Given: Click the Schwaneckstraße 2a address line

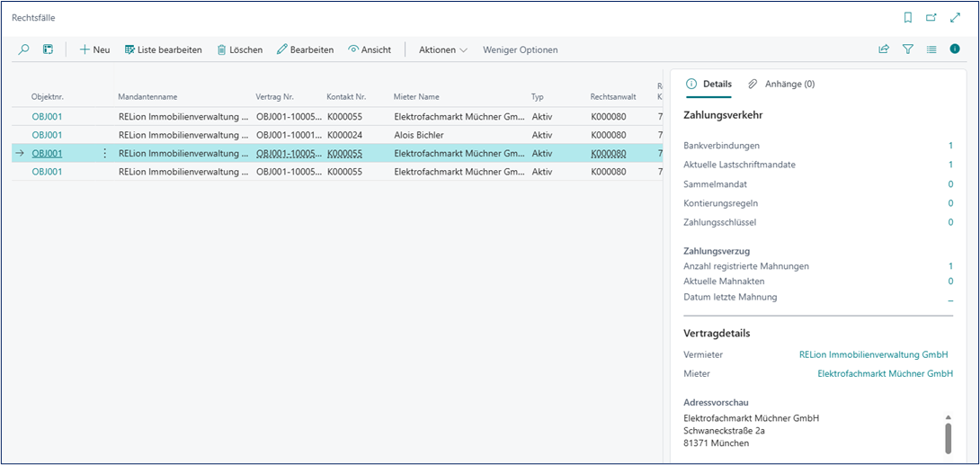Looking at the screenshot, I should click(x=725, y=431).
